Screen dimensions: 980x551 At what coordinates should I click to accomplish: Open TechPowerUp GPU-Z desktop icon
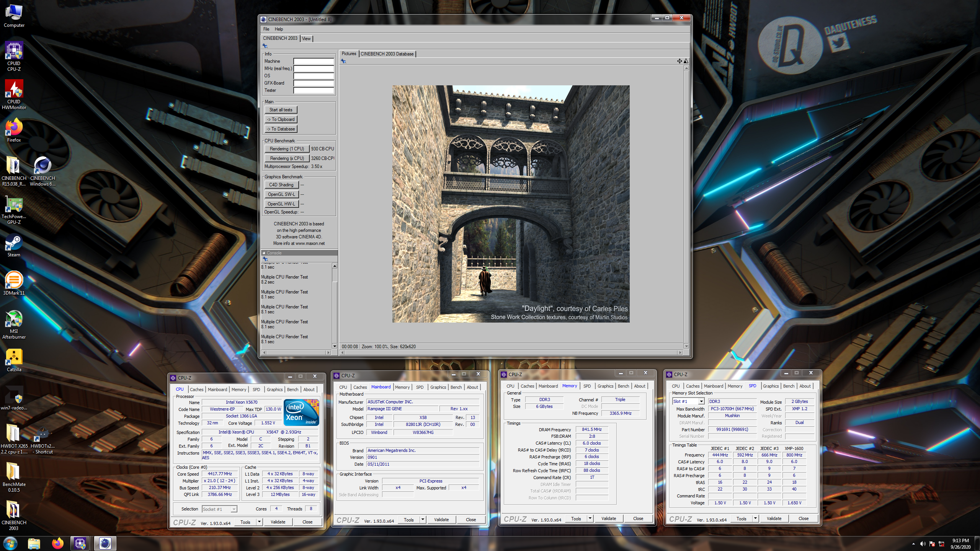pos(14,209)
